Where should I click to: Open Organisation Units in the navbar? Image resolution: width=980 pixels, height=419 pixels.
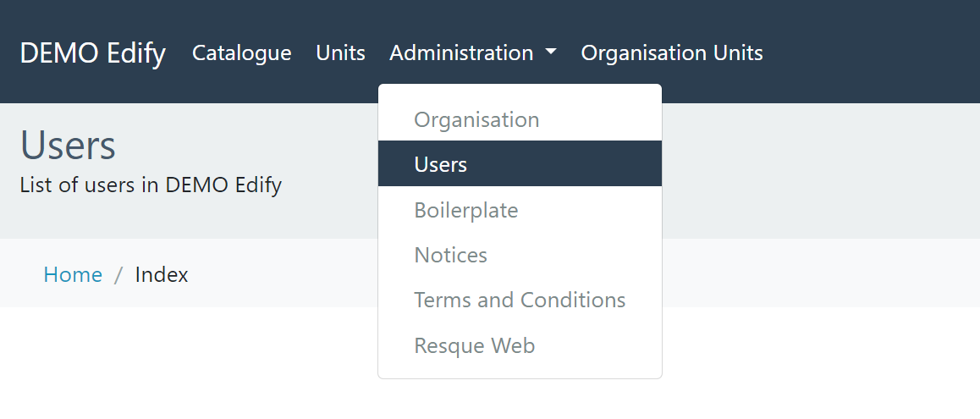[671, 52]
